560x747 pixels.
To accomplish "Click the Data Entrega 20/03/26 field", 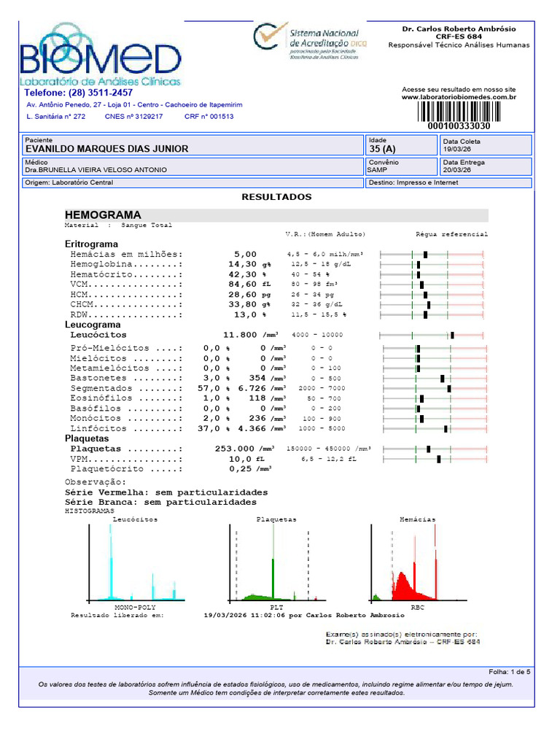I will (x=486, y=166).
